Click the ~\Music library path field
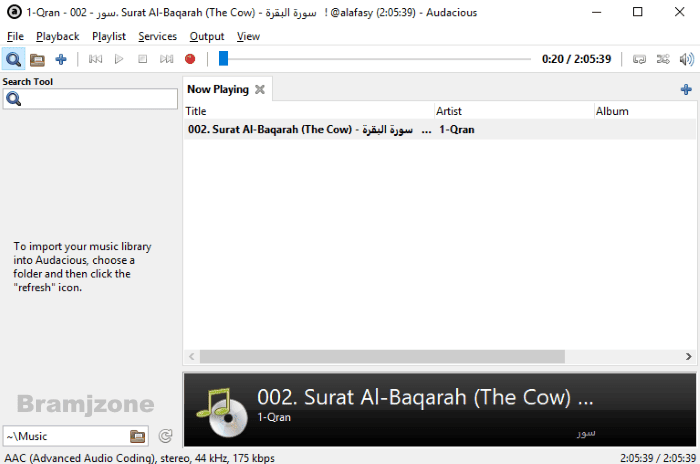The height and width of the screenshot is (464, 700). coord(67,436)
